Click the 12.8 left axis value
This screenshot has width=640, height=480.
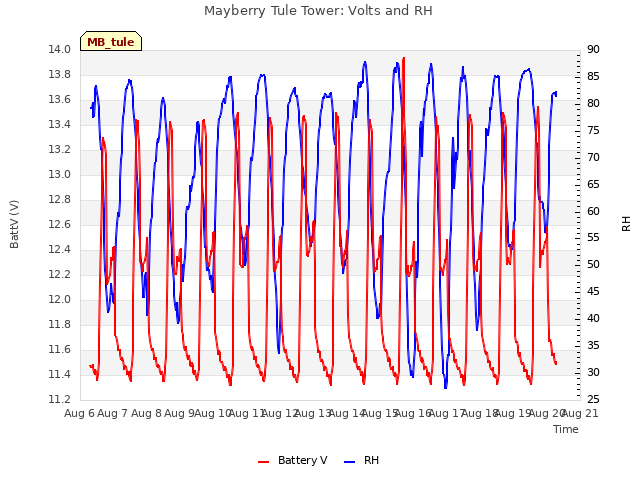[60, 199]
